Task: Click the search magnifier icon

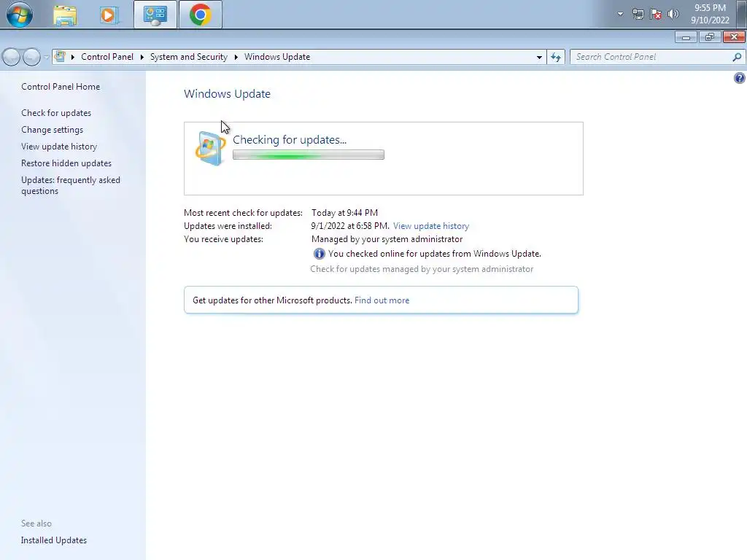Action: tap(737, 57)
